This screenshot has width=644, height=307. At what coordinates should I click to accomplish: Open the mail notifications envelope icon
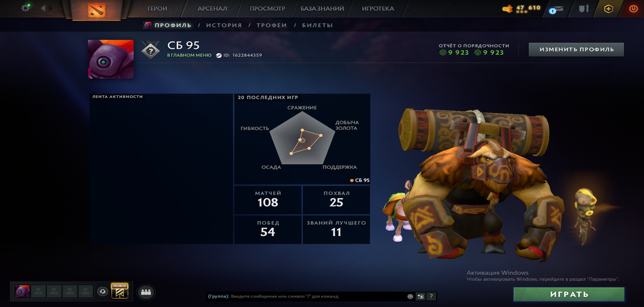pos(555,9)
